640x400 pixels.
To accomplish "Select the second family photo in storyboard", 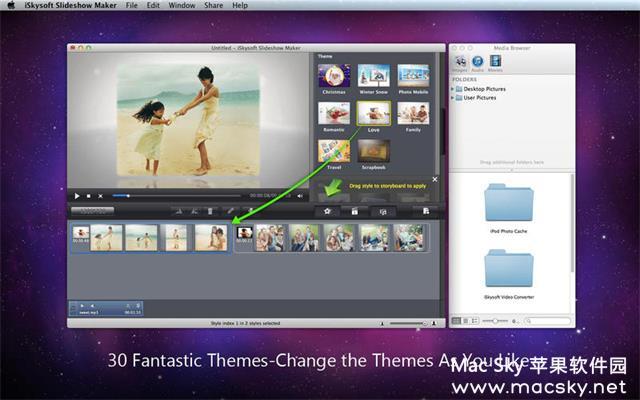I will coord(304,238).
